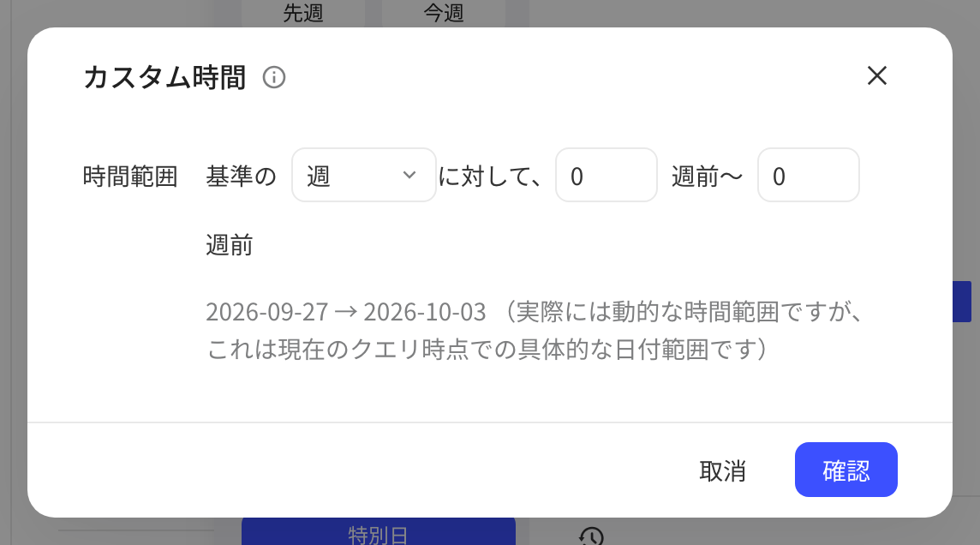Select the 今週 tab behind the dialog
Screen dimensions: 980x545
click(x=444, y=13)
